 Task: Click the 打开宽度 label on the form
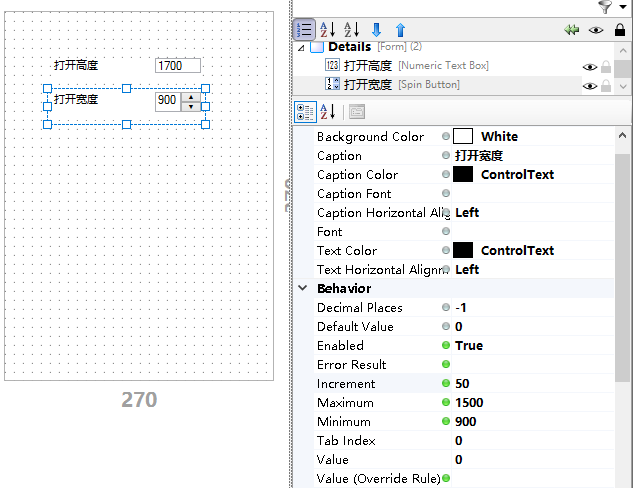(76, 99)
